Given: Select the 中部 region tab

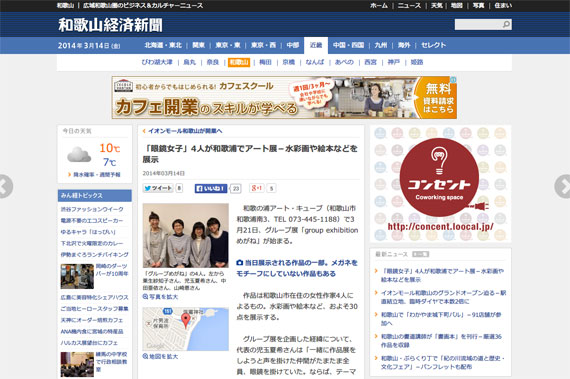Looking at the screenshot, I should (293, 45).
